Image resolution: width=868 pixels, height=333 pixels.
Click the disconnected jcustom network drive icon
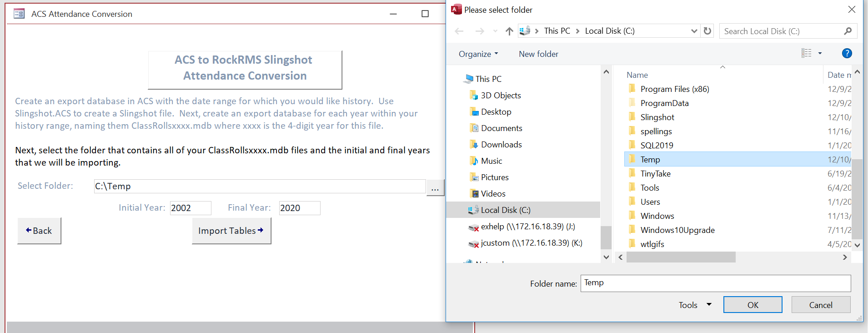click(473, 243)
